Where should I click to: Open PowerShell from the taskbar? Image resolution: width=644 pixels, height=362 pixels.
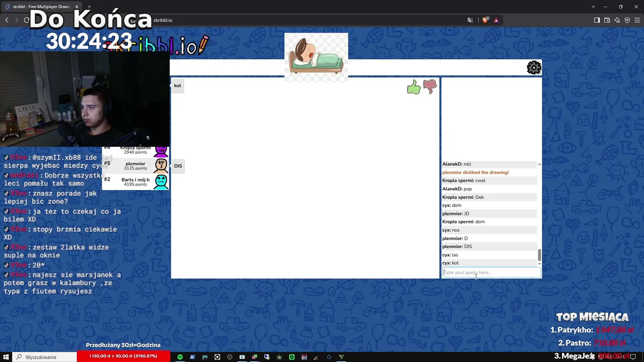192,357
